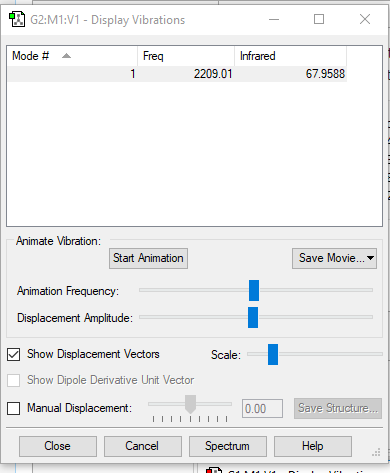Click the Start Animation button

point(148,258)
